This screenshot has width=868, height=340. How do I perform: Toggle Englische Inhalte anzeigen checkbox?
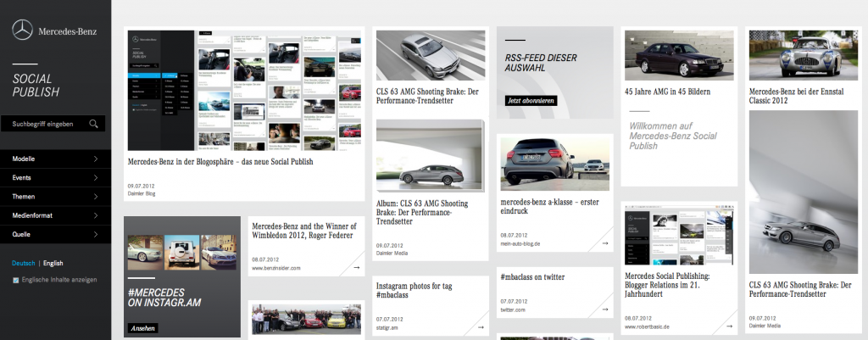15,280
